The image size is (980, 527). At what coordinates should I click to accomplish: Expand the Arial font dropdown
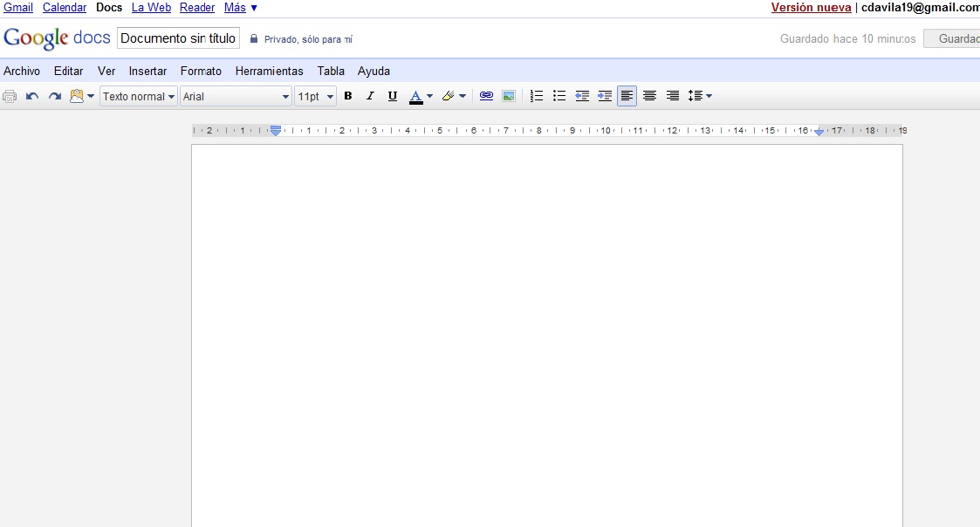(x=236, y=96)
